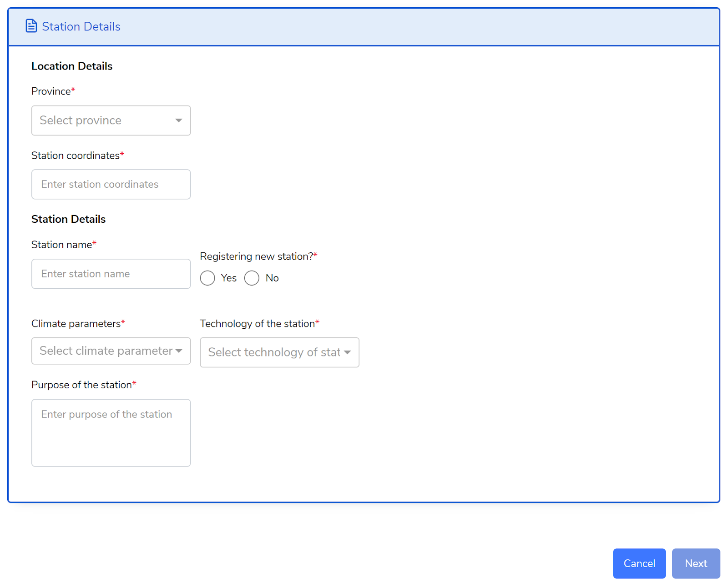Click the Enter station coordinates field
The width and height of the screenshot is (728, 587).
click(x=111, y=184)
